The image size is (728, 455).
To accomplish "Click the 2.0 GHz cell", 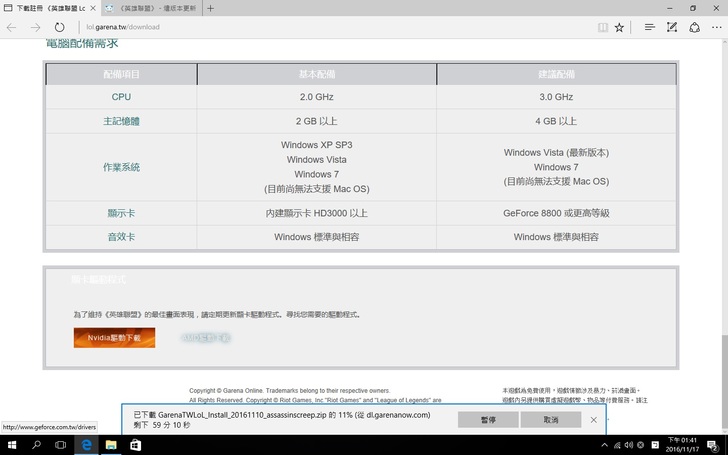I will [x=317, y=97].
